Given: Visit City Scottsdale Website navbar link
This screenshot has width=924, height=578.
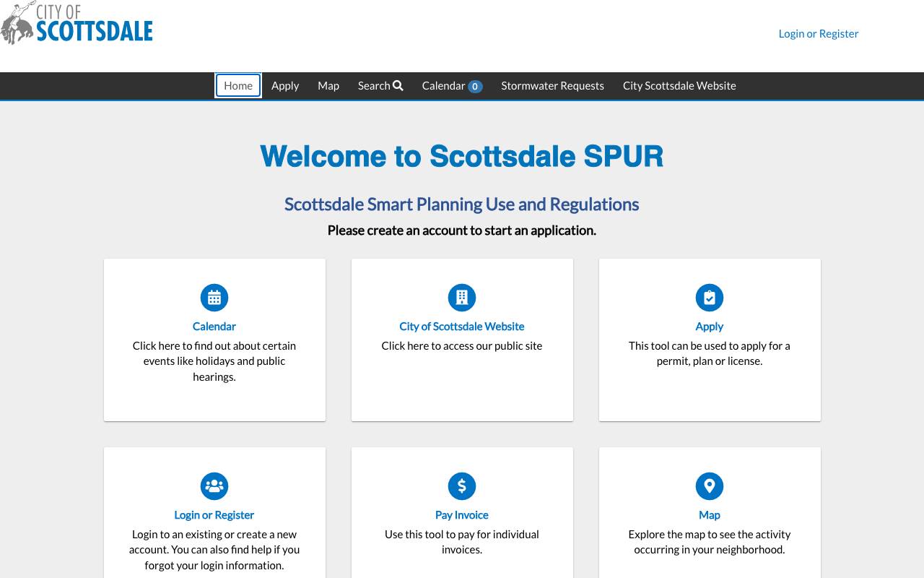Looking at the screenshot, I should click(x=679, y=85).
